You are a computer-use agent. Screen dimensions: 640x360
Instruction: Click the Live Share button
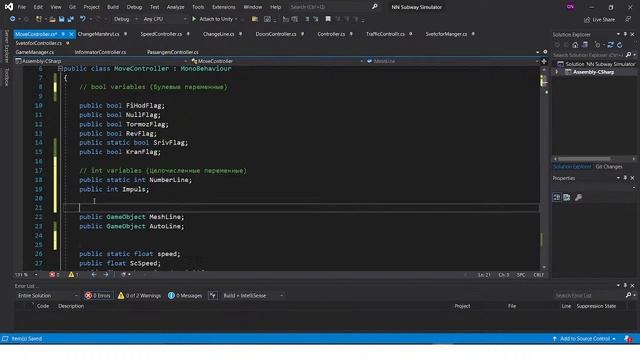[599, 20]
